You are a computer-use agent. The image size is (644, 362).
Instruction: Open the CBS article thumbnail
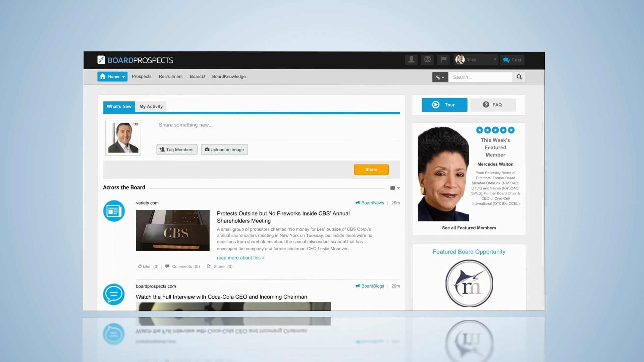point(173,230)
